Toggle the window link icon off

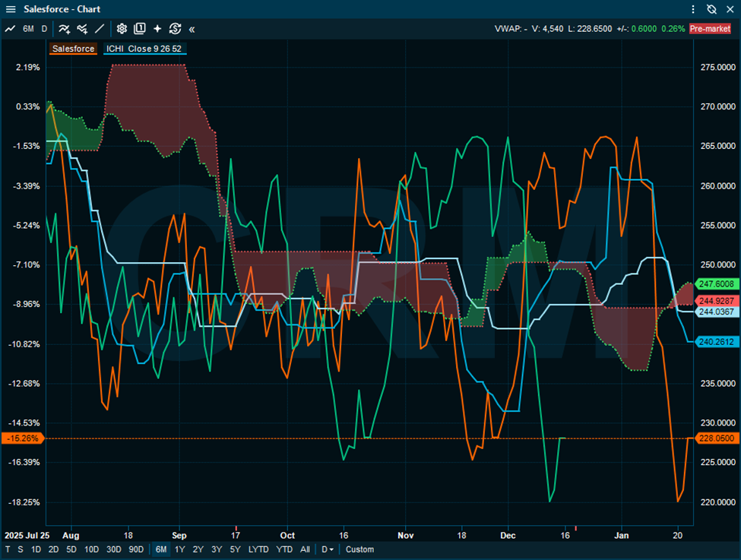(711, 9)
